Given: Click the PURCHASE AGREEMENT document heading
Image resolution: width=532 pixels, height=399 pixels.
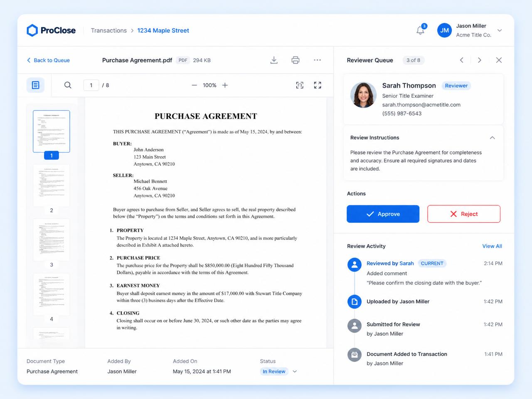Looking at the screenshot, I should coord(206,116).
